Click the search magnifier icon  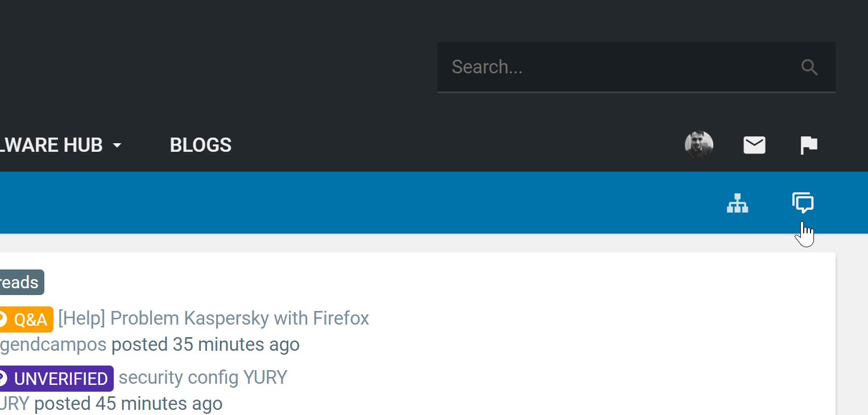point(809,68)
